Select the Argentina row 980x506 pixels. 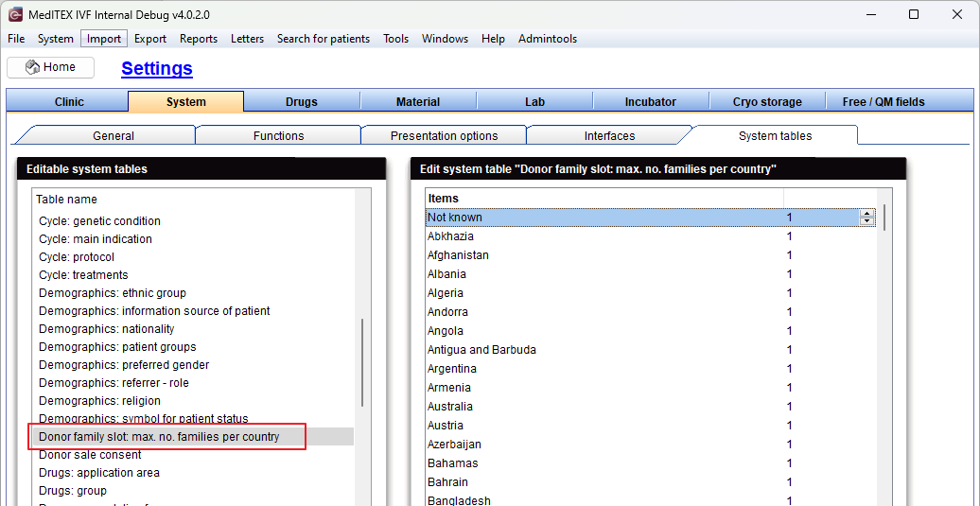click(x=650, y=369)
